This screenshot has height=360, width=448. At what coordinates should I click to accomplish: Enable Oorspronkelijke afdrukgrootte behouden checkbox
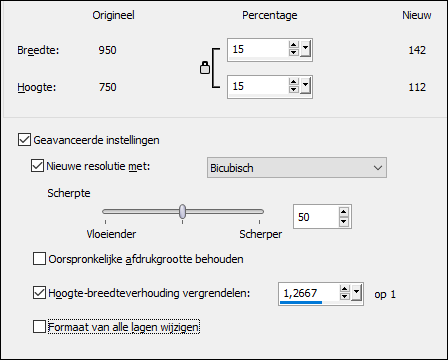tap(39, 259)
